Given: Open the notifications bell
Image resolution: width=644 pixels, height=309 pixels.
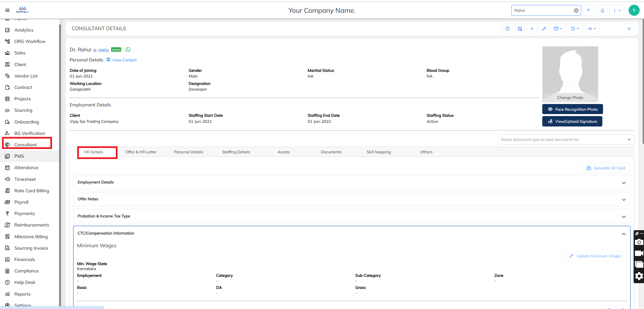Looking at the screenshot, I should 602,10.
